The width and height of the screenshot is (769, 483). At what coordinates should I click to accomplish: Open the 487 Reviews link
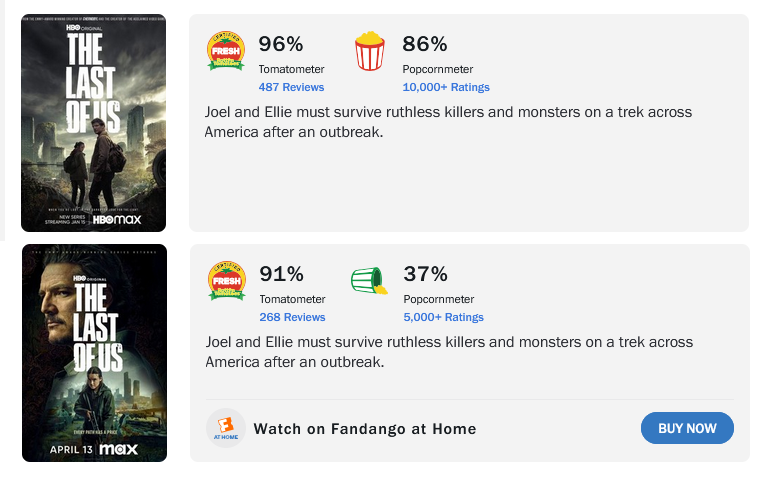click(291, 87)
